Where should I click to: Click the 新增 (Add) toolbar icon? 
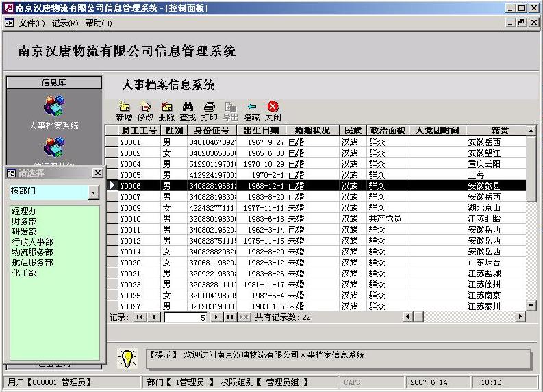tap(124, 112)
